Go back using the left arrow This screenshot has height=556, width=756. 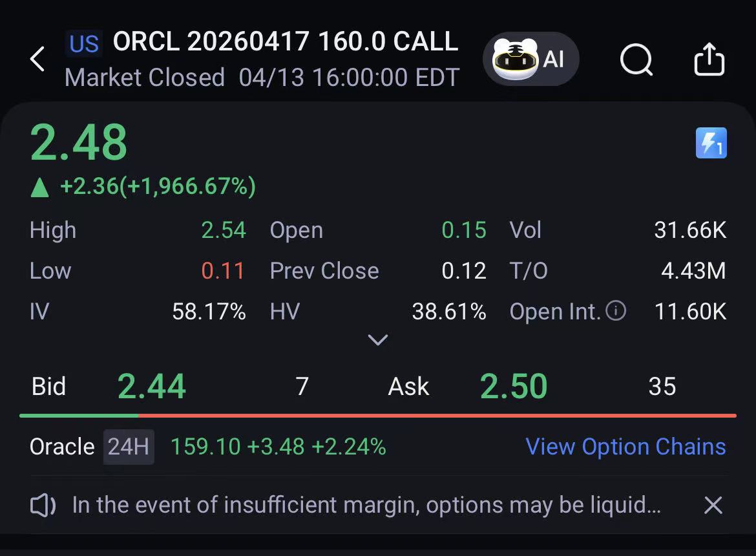[x=37, y=59]
